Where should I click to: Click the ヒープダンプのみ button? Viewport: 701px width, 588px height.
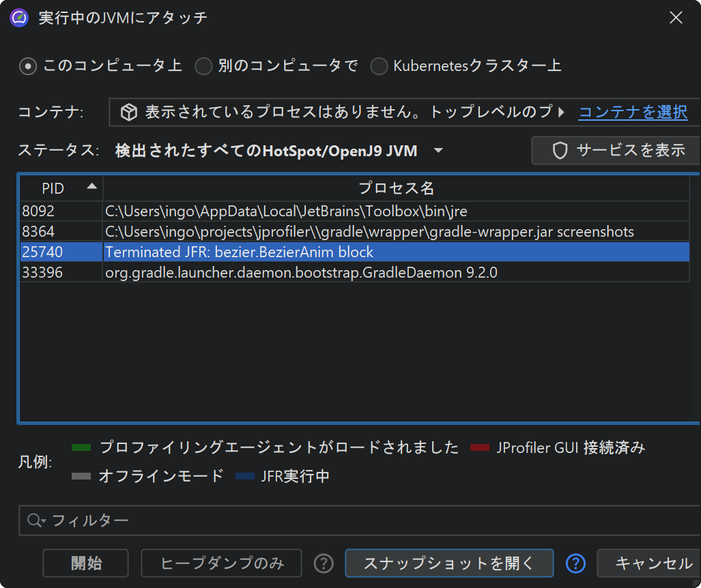point(221,563)
